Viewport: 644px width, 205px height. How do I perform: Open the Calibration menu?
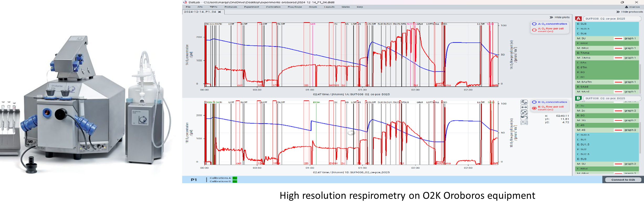pyautogui.click(x=273, y=7)
